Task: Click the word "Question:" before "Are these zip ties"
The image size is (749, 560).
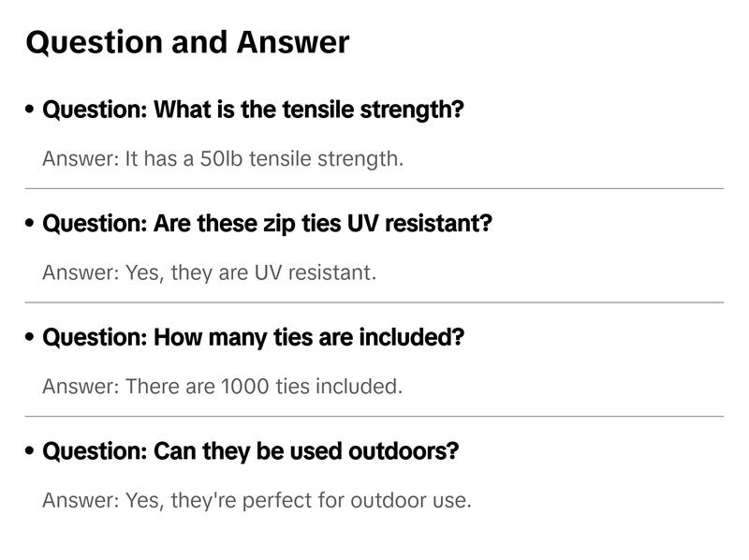Action: pos(95,224)
